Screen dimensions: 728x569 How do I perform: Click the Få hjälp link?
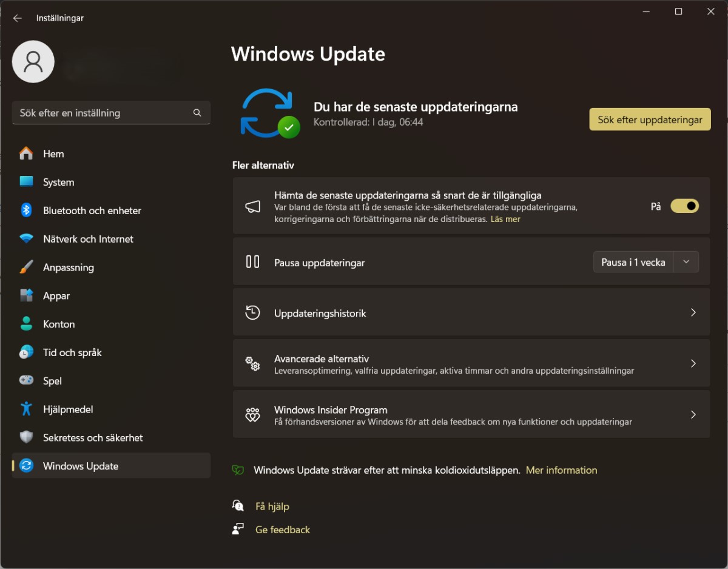click(x=272, y=506)
